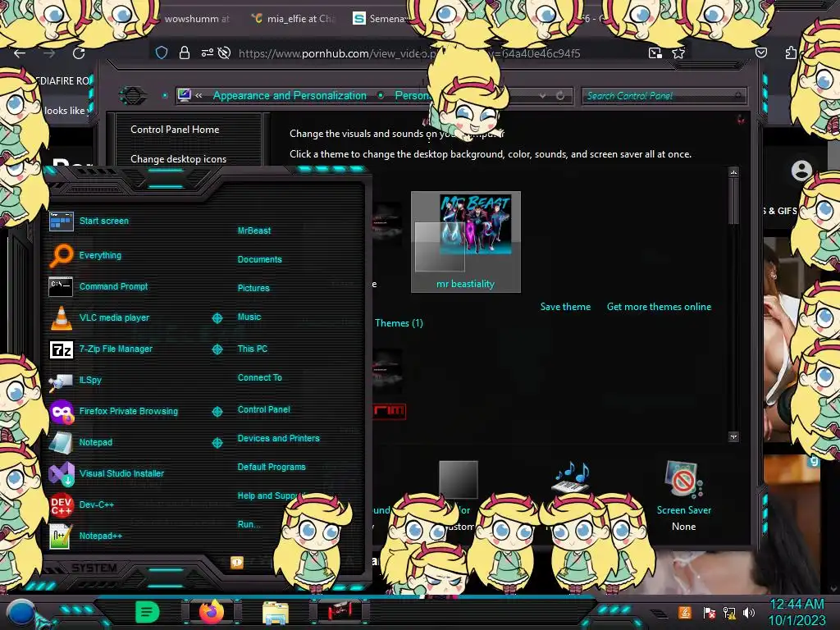840x630 pixels.
Task: Switch to wowshumm browser tab
Action: [196, 18]
